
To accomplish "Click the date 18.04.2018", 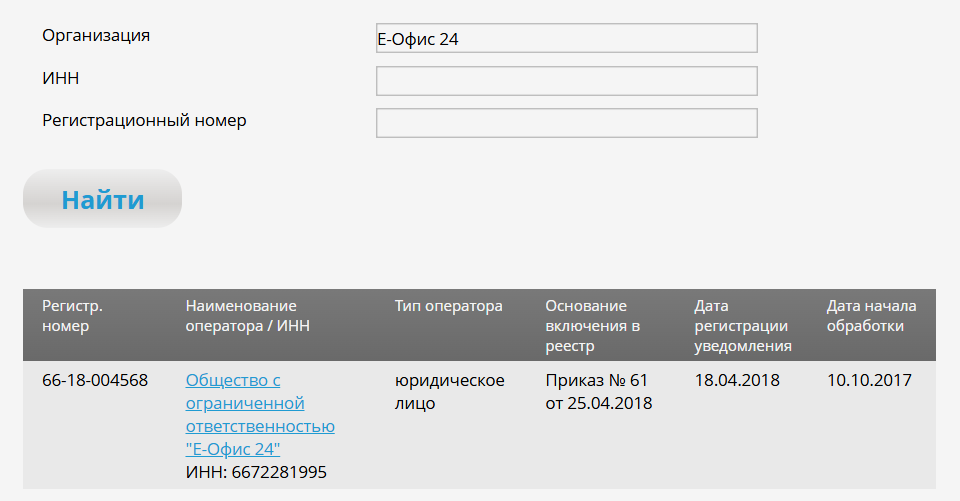I will (737, 380).
